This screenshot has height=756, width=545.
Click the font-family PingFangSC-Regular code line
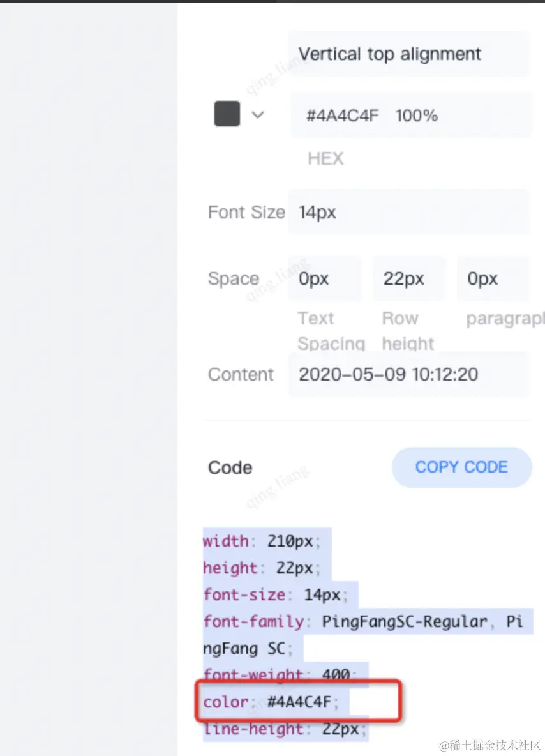[x=364, y=621]
